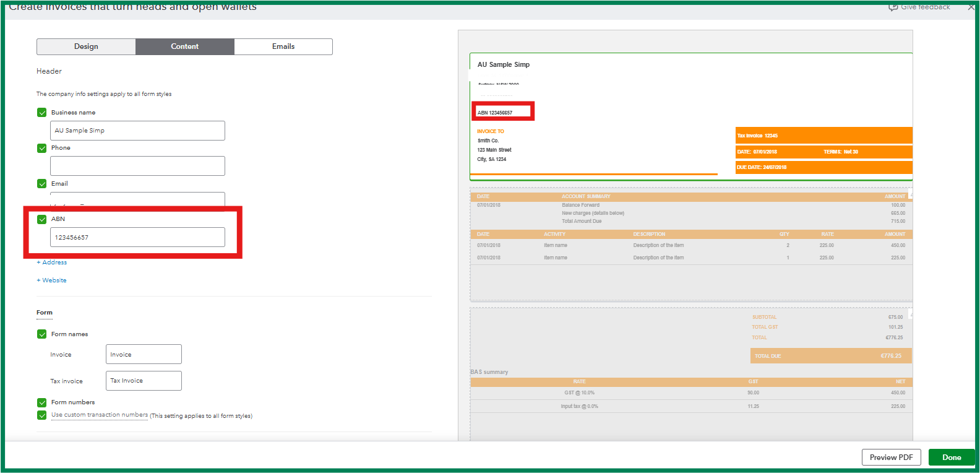Toggle the Form names checkbox
This screenshot has width=980, height=473.
[42, 334]
